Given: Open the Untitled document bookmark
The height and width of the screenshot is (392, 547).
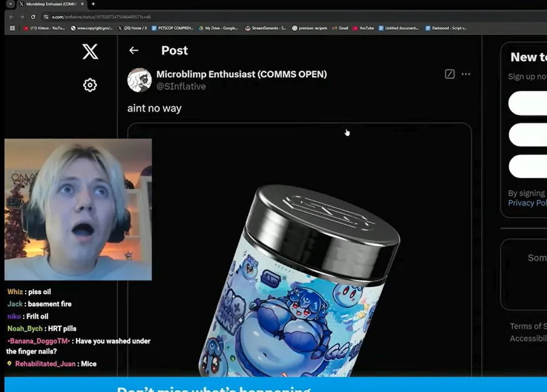Looking at the screenshot, I should [398, 28].
